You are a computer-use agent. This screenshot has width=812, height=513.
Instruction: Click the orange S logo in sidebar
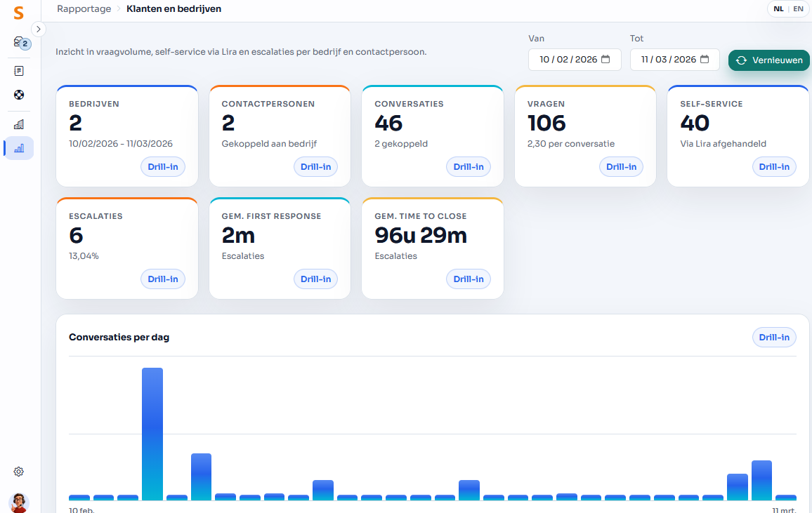pyautogui.click(x=19, y=13)
